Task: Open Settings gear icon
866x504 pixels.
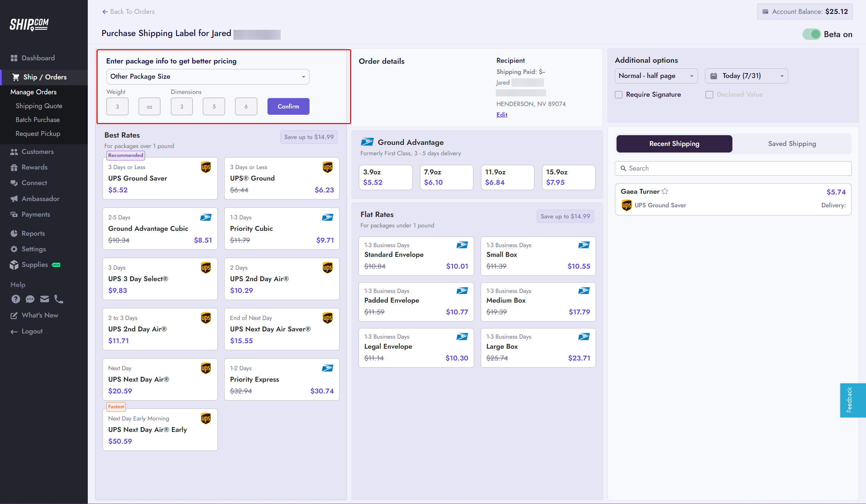Action: [x=14, y=249]
